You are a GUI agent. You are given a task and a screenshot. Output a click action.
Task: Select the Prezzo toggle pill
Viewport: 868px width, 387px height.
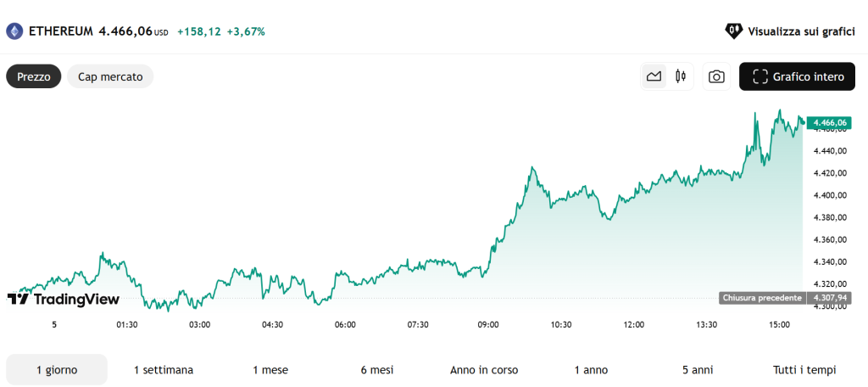(34, 76)
